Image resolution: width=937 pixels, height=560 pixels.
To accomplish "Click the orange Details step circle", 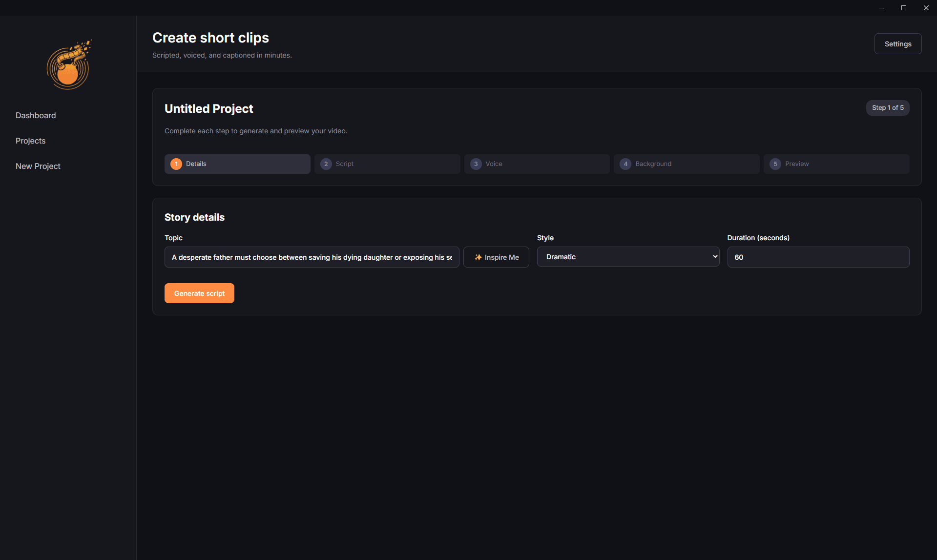I will pyautogui.click(x=176, y=164).
